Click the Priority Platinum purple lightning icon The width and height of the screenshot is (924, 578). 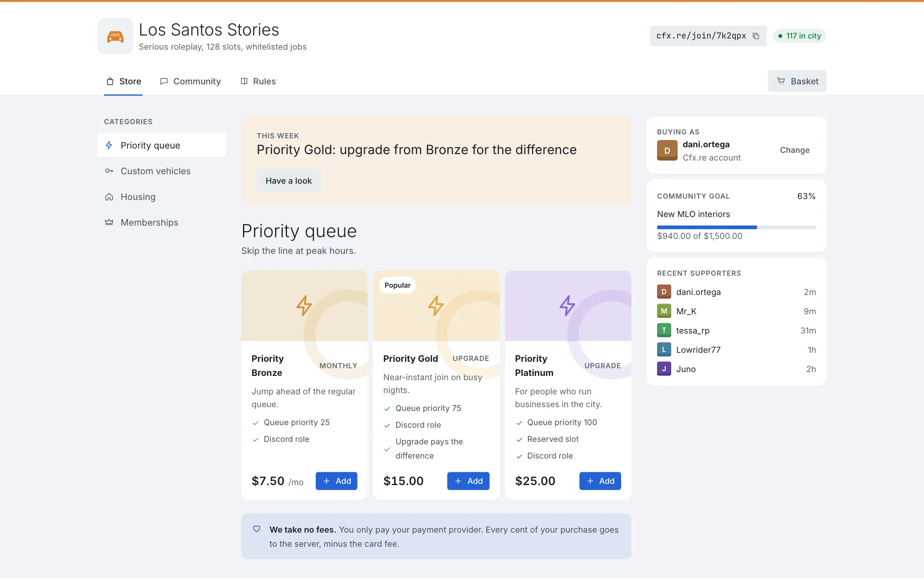click(568, 306)
